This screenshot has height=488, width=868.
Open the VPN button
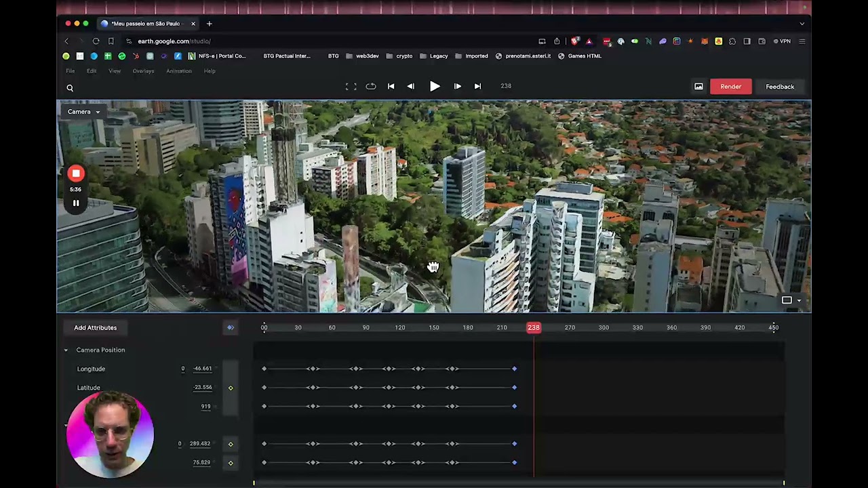pyautogui.click(x=782, y=41)
